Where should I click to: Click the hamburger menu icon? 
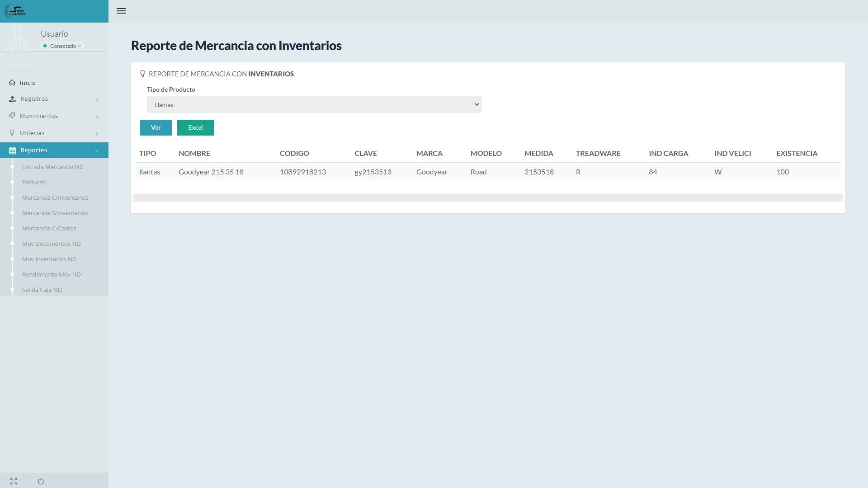point(121,11)
